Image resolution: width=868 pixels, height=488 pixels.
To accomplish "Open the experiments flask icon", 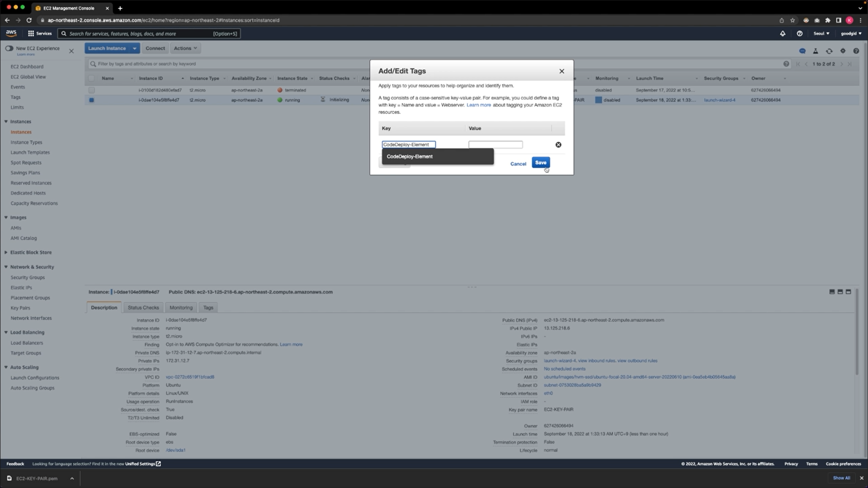I will point(816,51).
